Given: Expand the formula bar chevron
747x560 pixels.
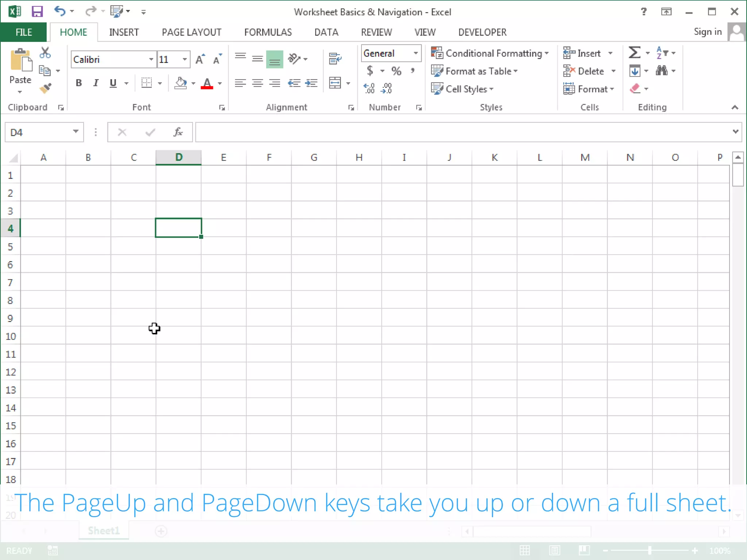Looking at the screenshot, I should [x=735, y=132].
